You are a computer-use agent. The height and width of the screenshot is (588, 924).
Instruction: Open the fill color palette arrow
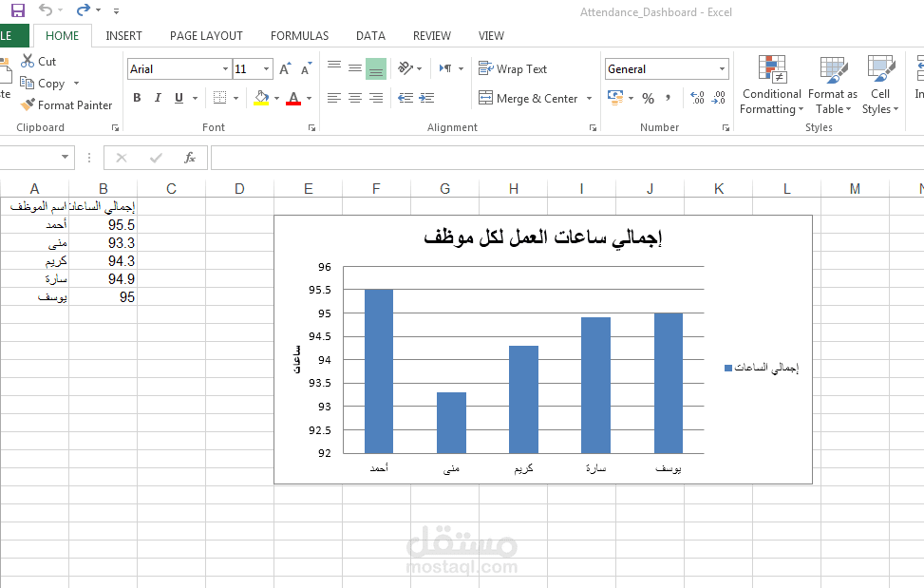point(276,98)
